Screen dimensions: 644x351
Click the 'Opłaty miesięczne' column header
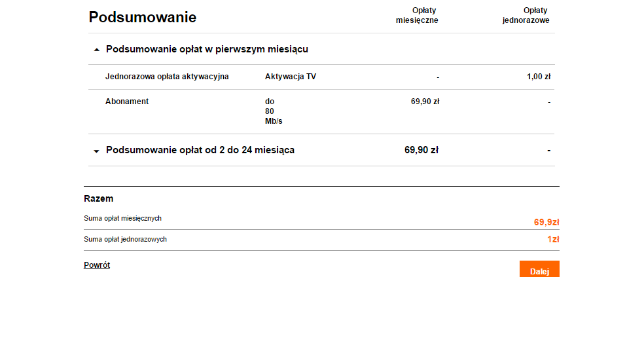pos(417,15)
